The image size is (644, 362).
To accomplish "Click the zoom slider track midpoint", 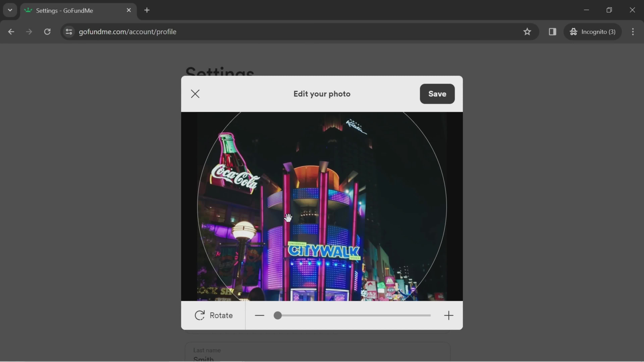I will (352, 316).
